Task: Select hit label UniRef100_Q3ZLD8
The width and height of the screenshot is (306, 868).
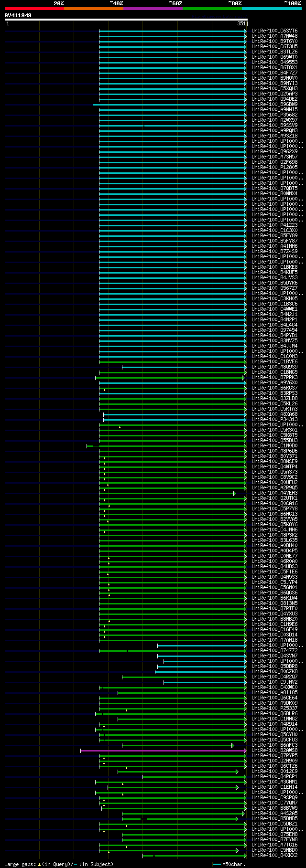Action: [274, 399]
